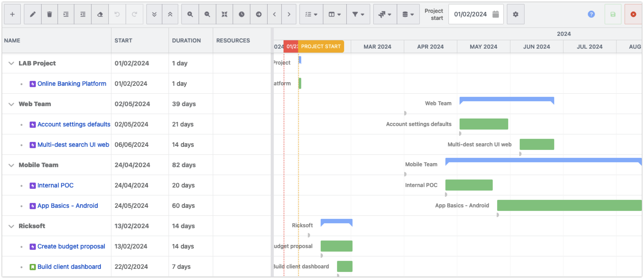The height and width of the screenshot is (279, 644).
Task: Open the list view dropdown menu
Action: [x=311, y=14]
